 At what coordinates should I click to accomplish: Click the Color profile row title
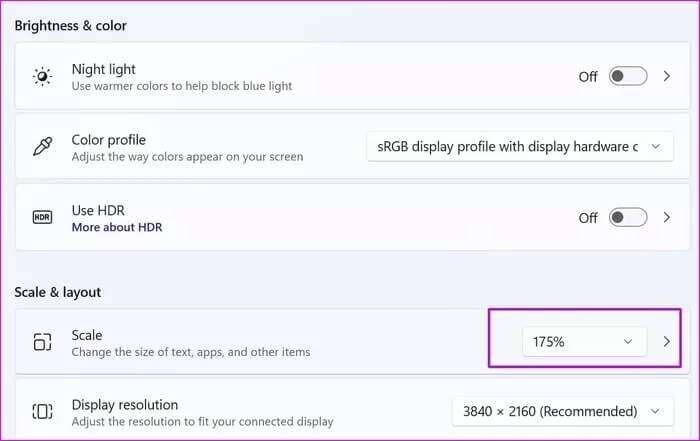coord(109,140)
